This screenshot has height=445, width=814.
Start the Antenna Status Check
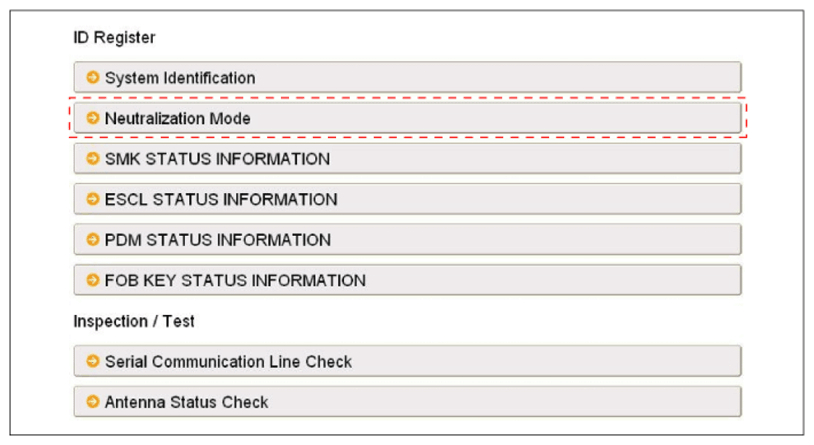pos(186,402)
